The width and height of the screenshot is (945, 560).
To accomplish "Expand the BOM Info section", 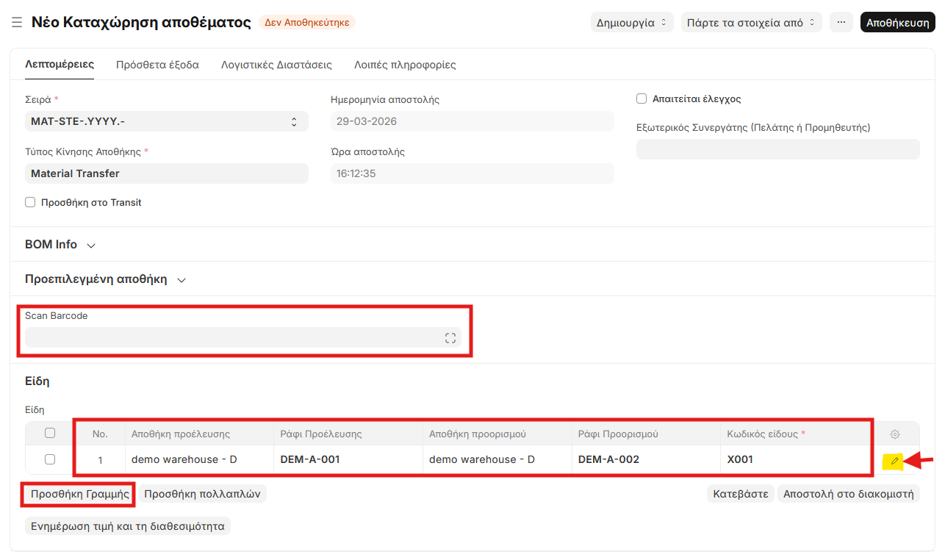I will click(60, 245).
